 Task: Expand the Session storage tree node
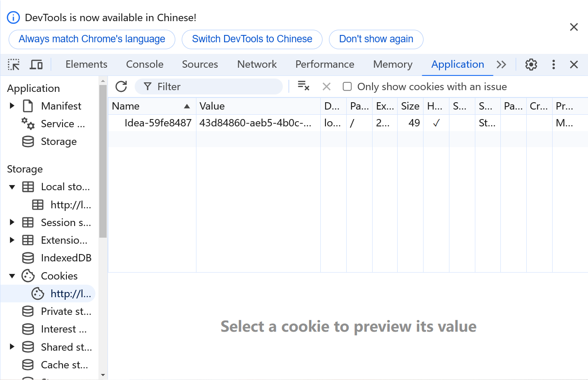coord(12,223)
